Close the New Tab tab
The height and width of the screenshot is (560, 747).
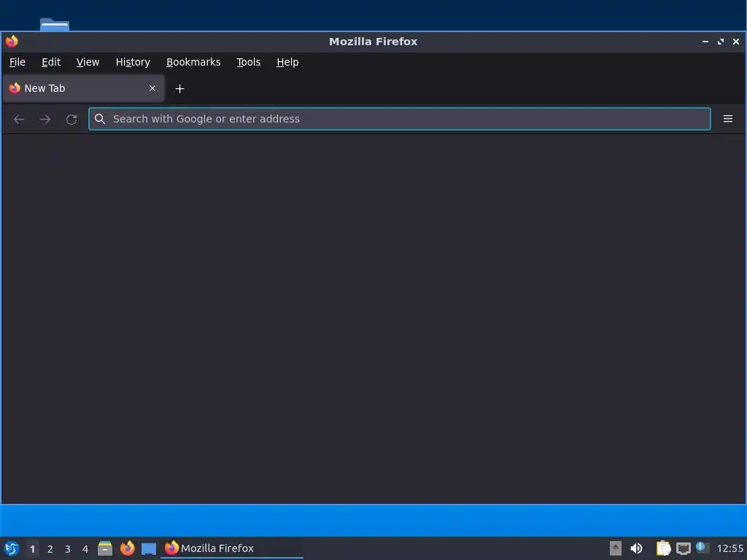click(152, 88)
